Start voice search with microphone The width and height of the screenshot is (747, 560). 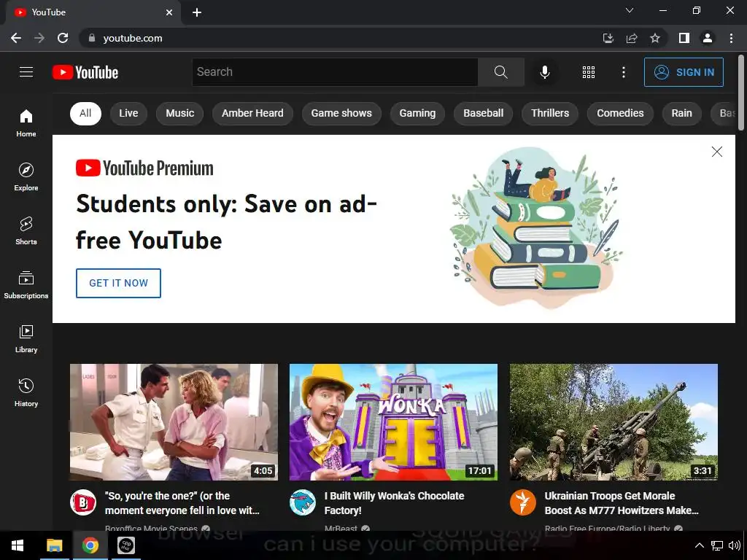[544, 72]
